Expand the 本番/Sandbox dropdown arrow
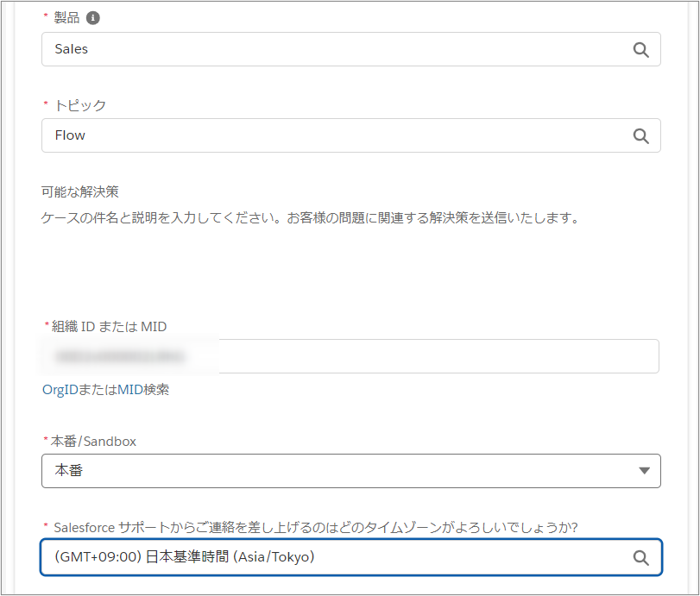This screenshot has width=700, height=596. (x=643, y=471)
